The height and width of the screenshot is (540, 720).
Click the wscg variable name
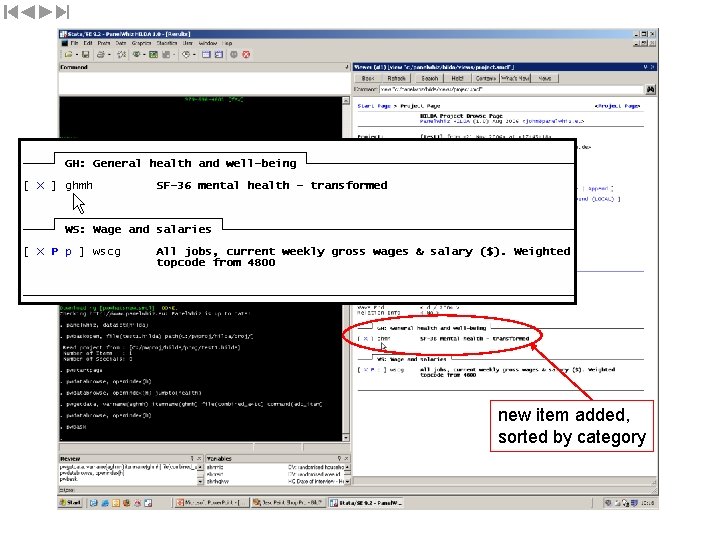pyautogui.click(x=107, y=252)
